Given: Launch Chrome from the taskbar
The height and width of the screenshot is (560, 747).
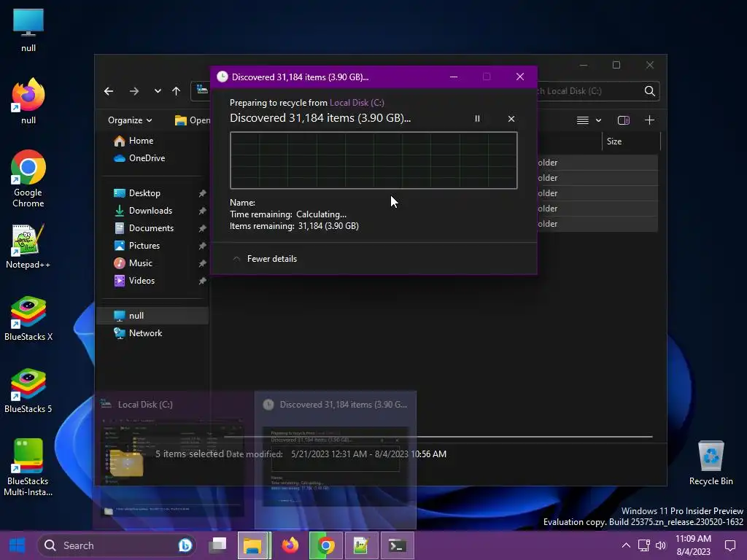Looking at the screenshot, I should [x=325, y=545].
